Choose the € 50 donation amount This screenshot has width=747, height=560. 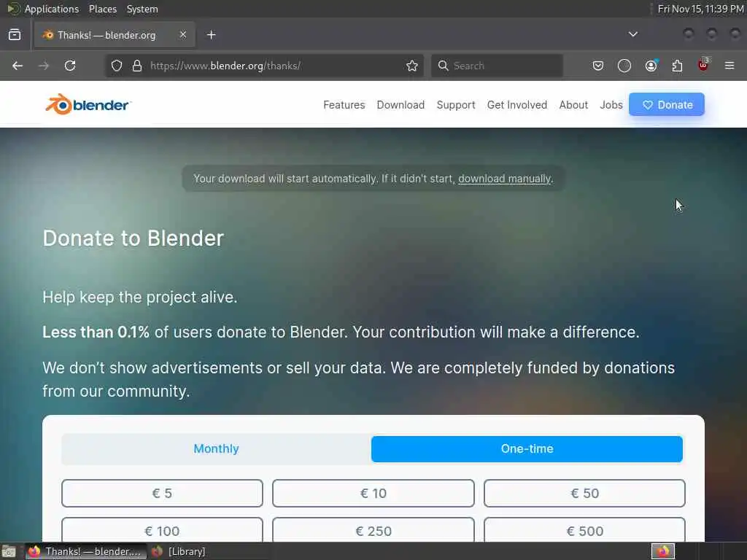(584, 494)
